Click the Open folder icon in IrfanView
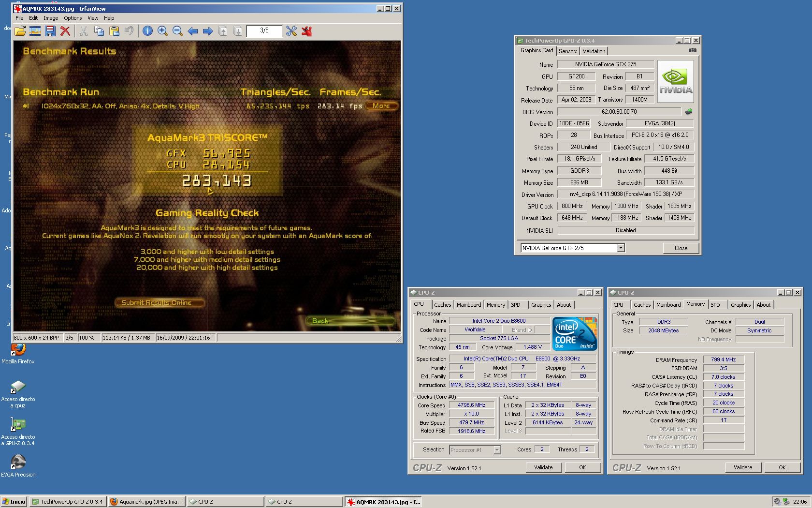This screenshot has height=508, width=812. [20, 31]
